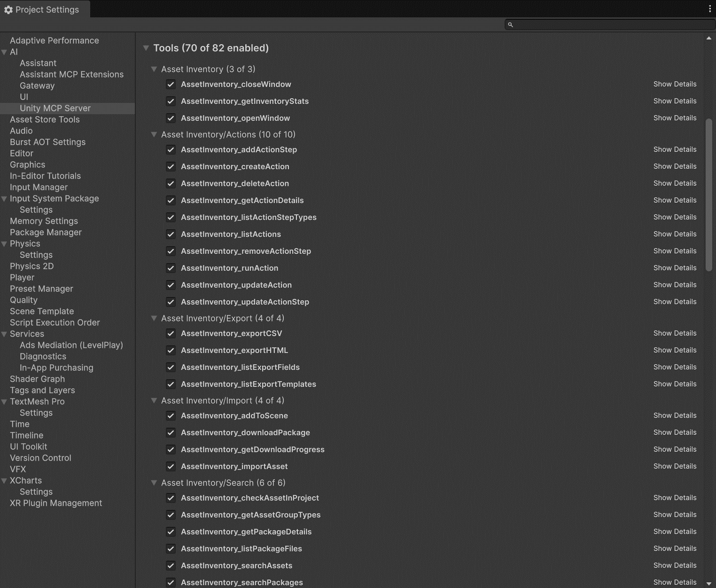Click the scrollbar up arrow

[709, 38]
